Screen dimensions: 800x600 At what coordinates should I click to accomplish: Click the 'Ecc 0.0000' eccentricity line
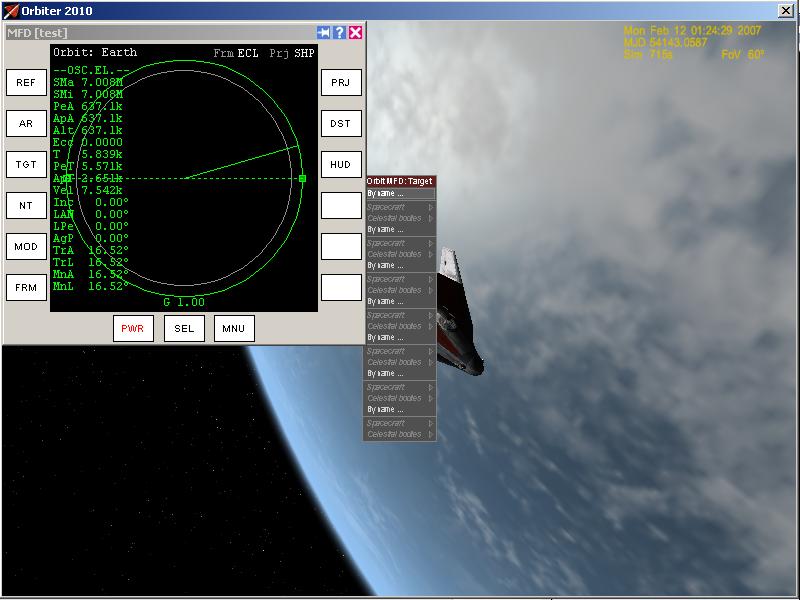pyautogui.click(x=88, y=142)
